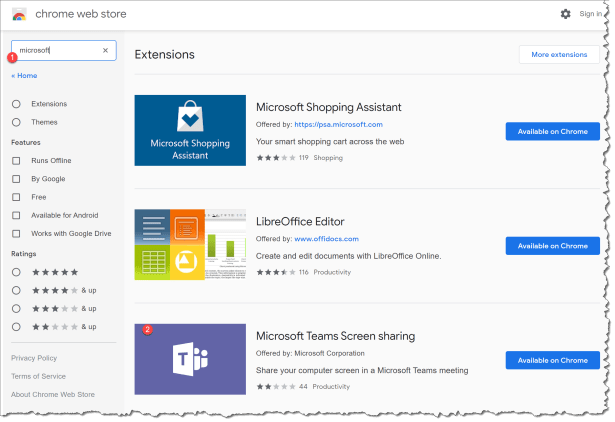Image resolution: width=615 pixels, height=422 pixels.
Task: Click Teams' Productivity category label
Action: coord(331,387)
